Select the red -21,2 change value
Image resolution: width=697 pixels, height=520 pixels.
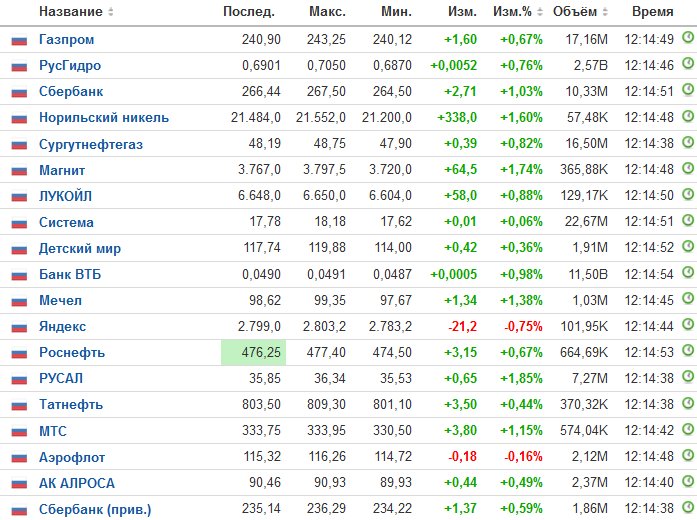[x=462, y=326]
